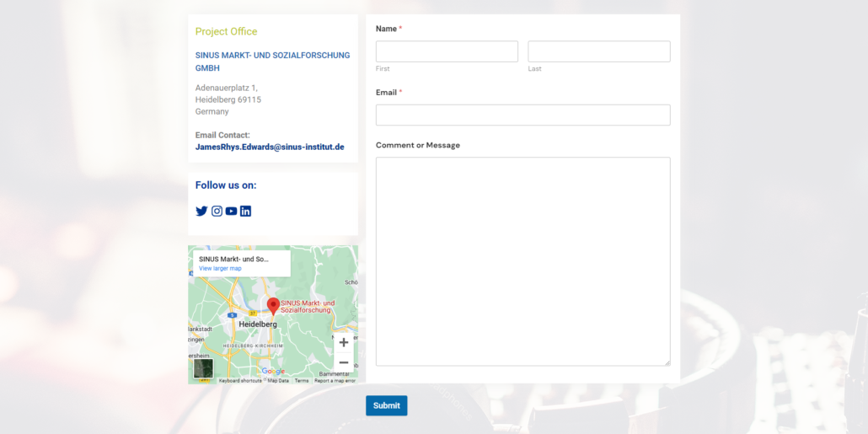Focus the Email input field
This screenshot has width=868, height=434.
tap(523, 115)
